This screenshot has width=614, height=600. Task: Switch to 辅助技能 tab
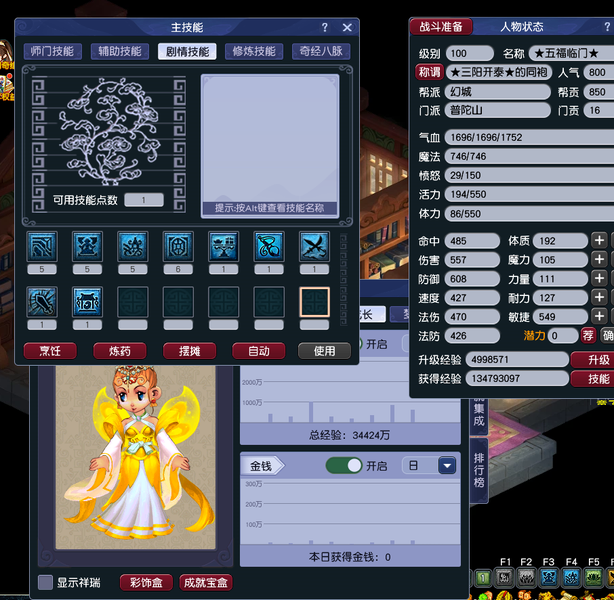click(120, 51)
